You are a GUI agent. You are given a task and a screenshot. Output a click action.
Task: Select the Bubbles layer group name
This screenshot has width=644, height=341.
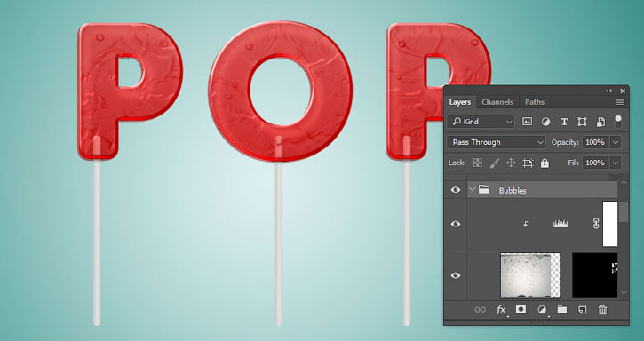(x=513, y=190)
